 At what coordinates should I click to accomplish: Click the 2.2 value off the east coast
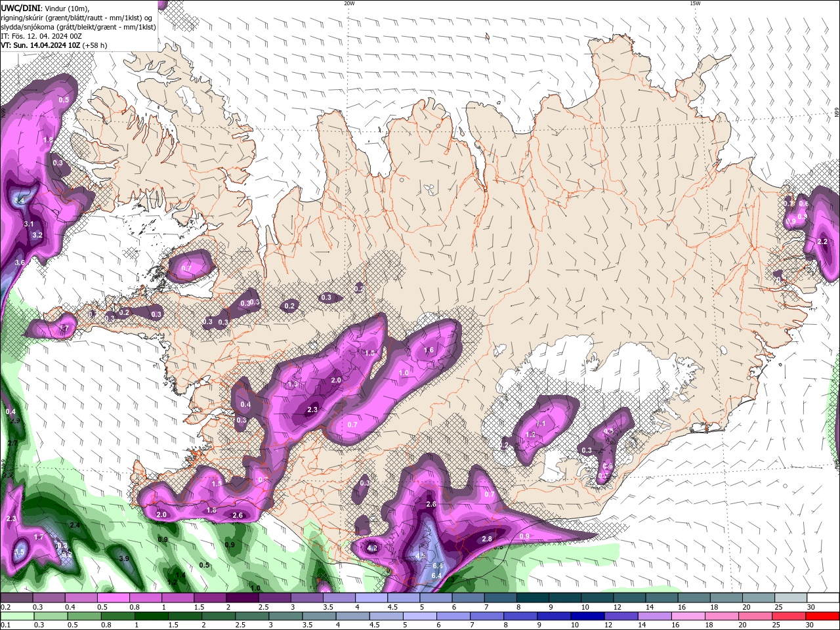coord(823,241)
